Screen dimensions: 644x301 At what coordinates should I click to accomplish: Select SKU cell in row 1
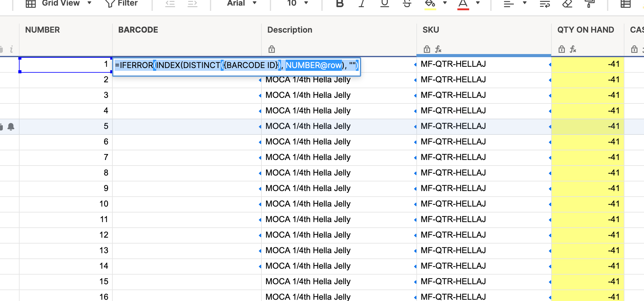(x=484, y=65)
